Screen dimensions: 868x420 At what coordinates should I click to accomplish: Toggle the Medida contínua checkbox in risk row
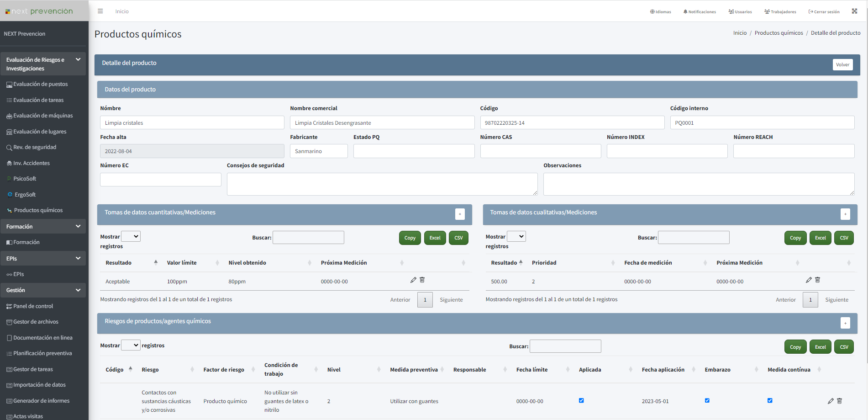pos(770,400)
